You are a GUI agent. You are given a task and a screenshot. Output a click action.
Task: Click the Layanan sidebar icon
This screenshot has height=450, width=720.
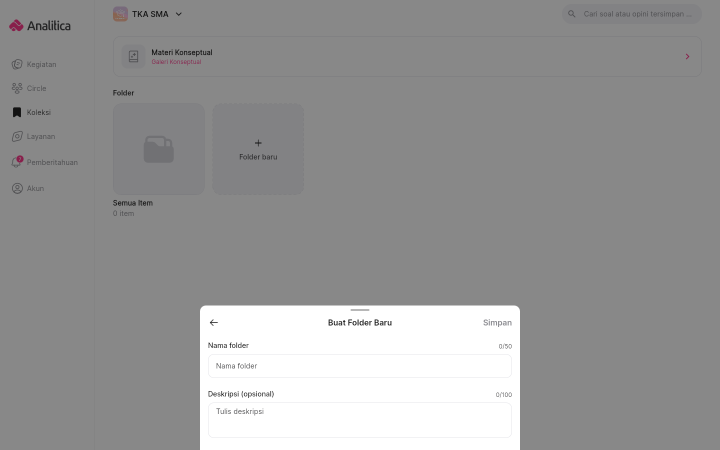click(x=17, y=136)
